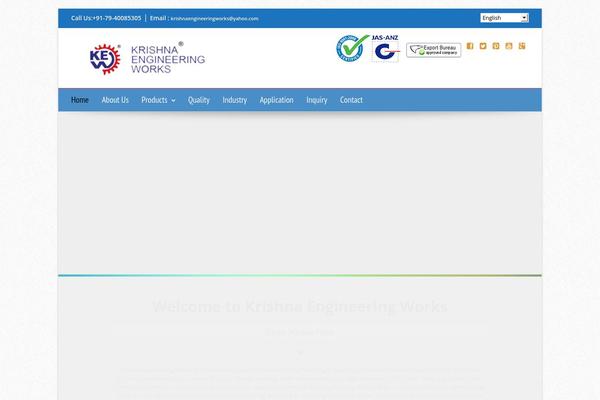Expand the Products menu arrow
This screenshot has height=400, width=600.
tap(173, 101)
